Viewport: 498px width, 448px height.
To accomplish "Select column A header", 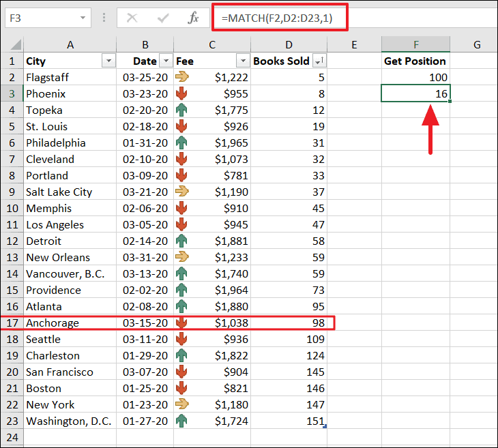I will 70,44.
